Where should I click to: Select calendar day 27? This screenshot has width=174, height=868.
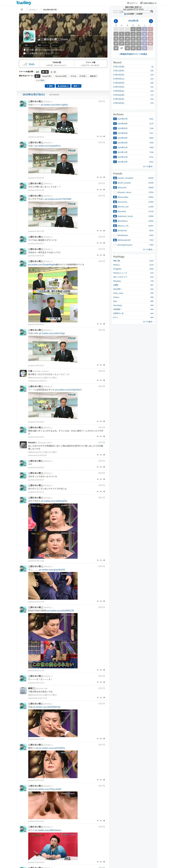point(122,48)
